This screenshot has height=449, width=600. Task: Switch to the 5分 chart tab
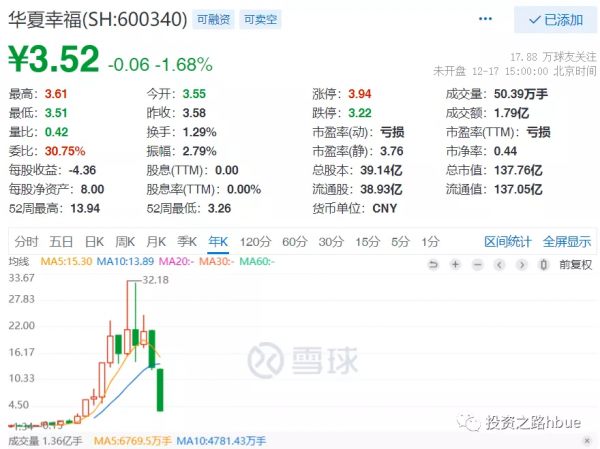pos(401,242)
